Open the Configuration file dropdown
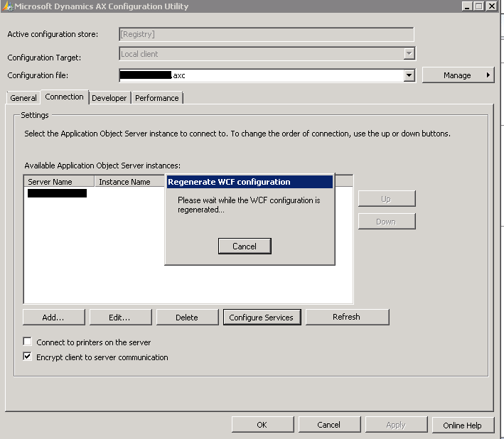Viewport: 504px width, 439px height. click(409, 75)
